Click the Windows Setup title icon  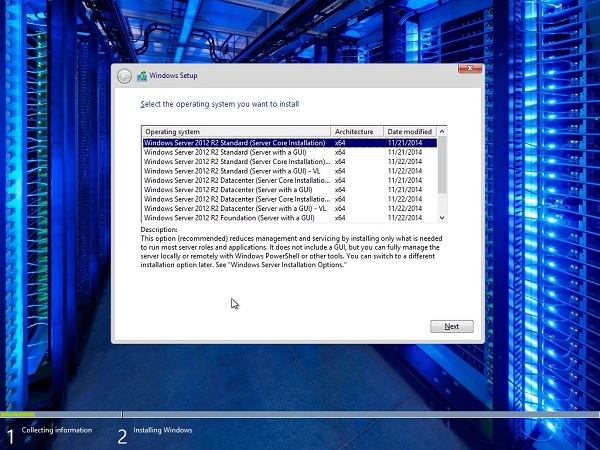(142, 76)
